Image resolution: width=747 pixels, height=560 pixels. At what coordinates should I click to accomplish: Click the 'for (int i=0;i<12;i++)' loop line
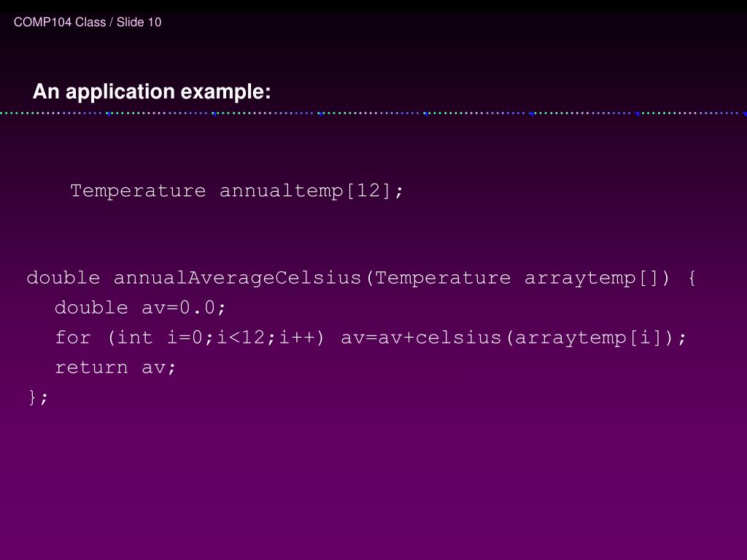[x=370, y=338]
